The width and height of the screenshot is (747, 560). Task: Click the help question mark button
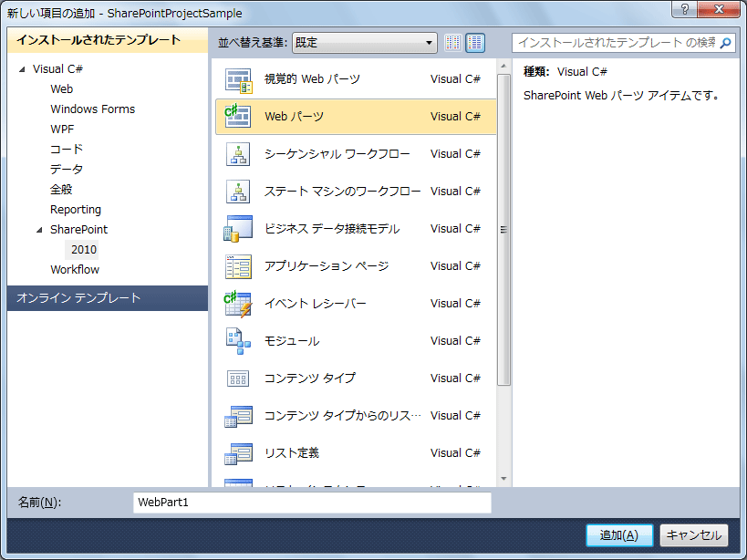coord(685,9)
